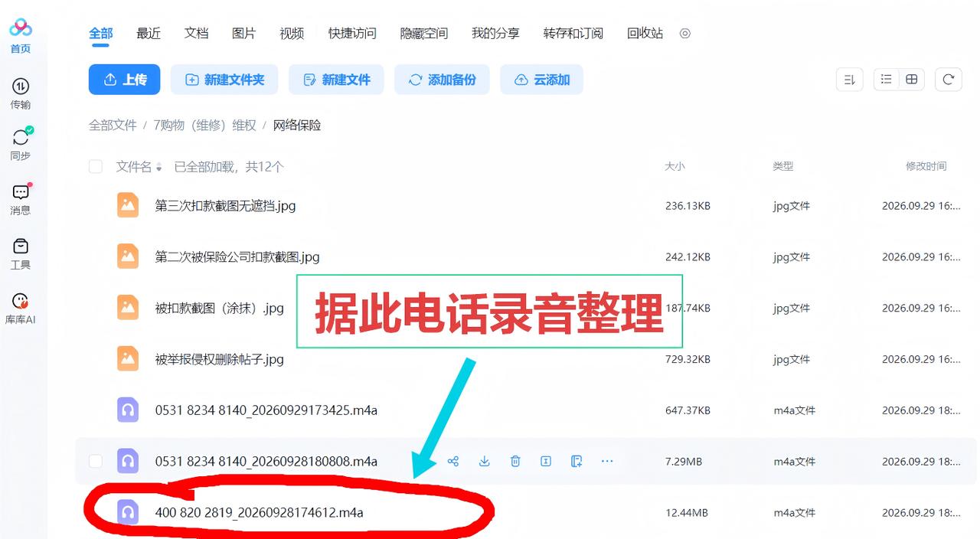
Task: Click the 新建文件 button
Action: (x=337, y=80)
